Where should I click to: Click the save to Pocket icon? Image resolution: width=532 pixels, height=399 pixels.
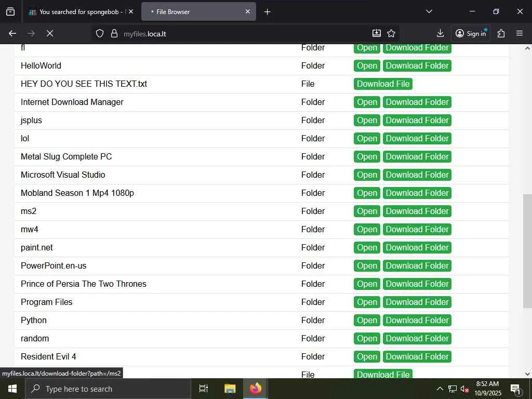tap(377, 33)
